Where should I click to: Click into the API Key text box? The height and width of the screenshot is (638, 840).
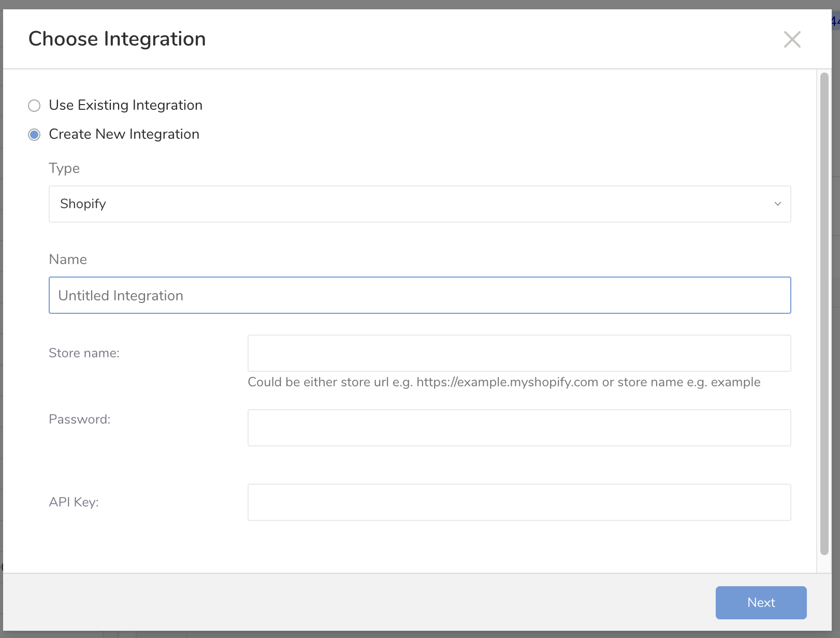pyautogui.click(x=519, y=502)
